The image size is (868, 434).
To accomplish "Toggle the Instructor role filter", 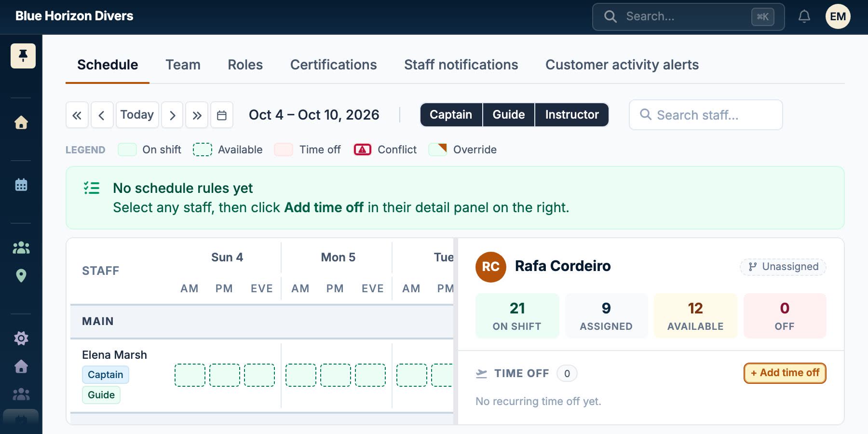I will pyautogui.click(x=572, y=115).
